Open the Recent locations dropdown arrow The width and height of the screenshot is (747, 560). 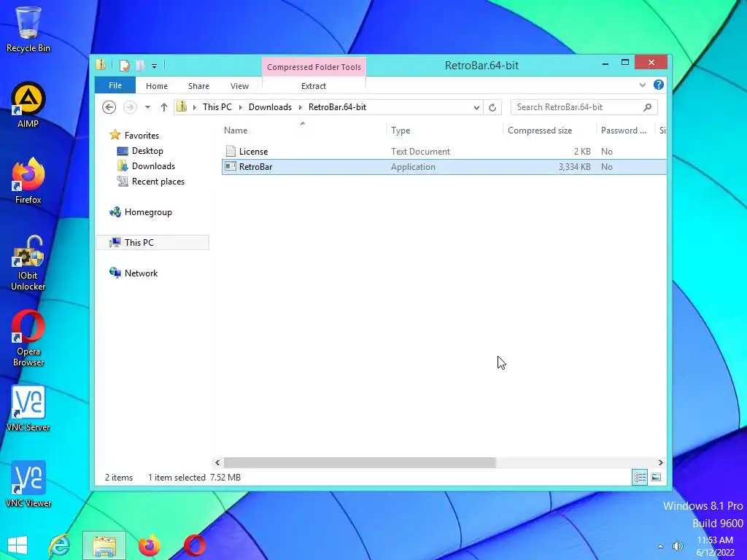pyautogui.click(x=147, y=107)
